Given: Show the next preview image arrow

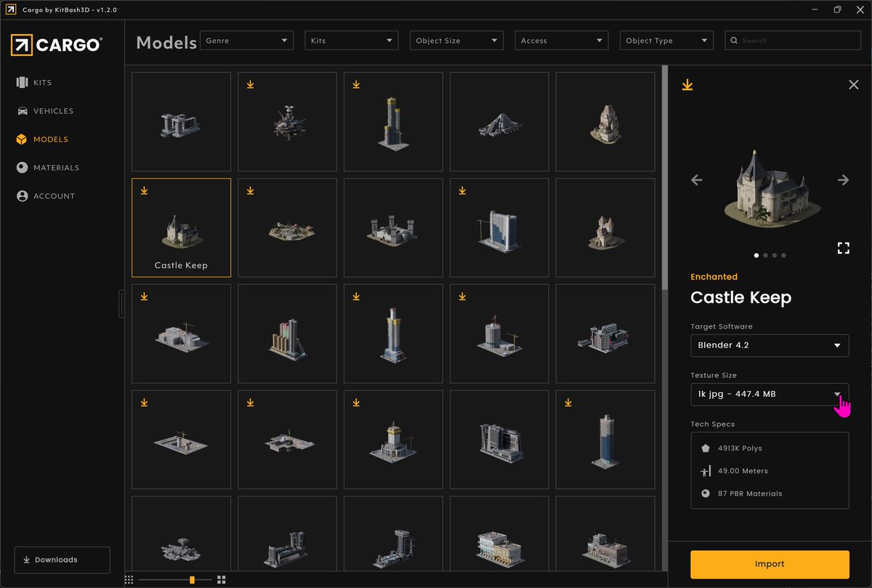Looking at the screenshot, I should [843, 180].
